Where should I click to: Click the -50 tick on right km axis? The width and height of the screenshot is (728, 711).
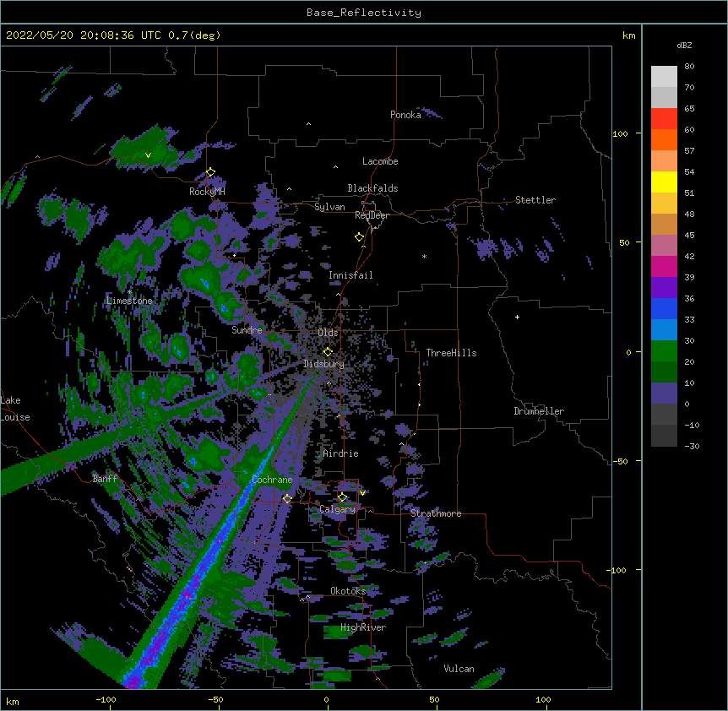pos(620,461)
